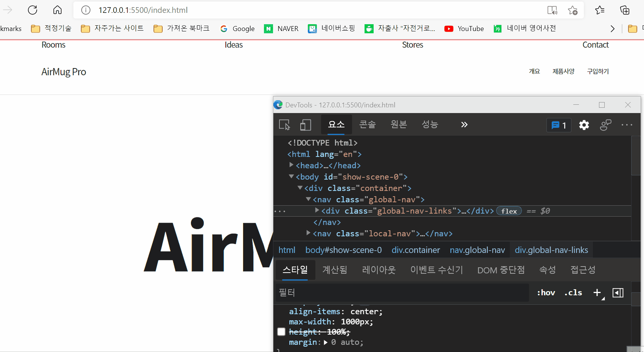Viewport: 644px width, 352px height.
Task: Open DevTools settings gear
Action: [x=584, y=125]
